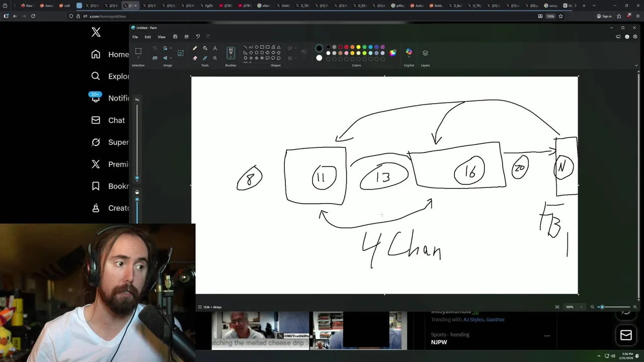Open the Edit menu in Paint
644x362 pixels.
(x=147, y=37)
